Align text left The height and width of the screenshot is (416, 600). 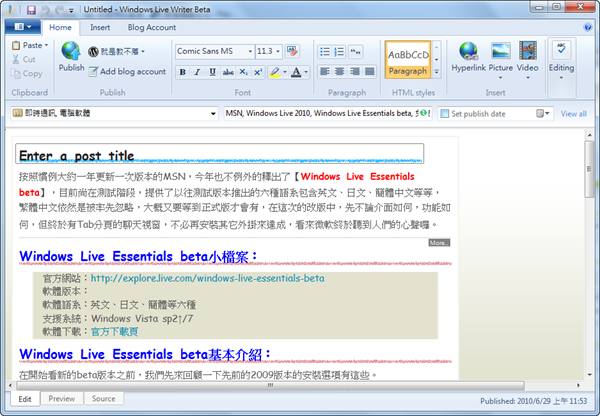coord(324,72)
